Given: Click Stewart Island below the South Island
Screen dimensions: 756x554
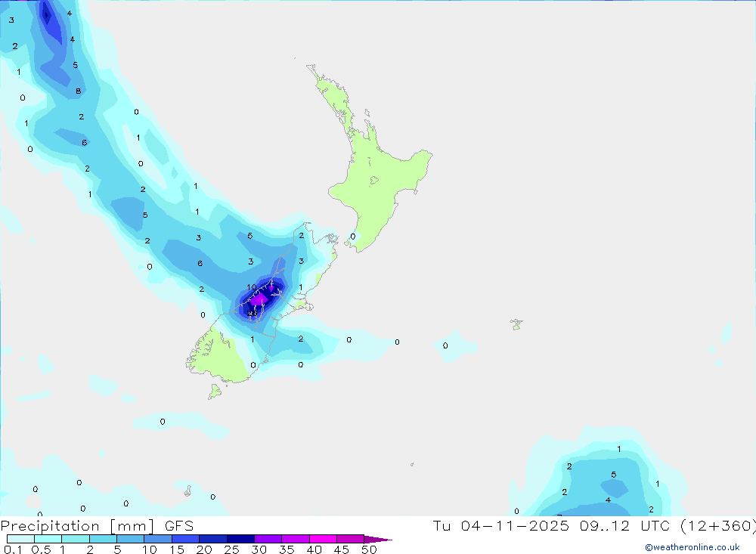Looking at the screenshot, I should [x=215, y=391].
